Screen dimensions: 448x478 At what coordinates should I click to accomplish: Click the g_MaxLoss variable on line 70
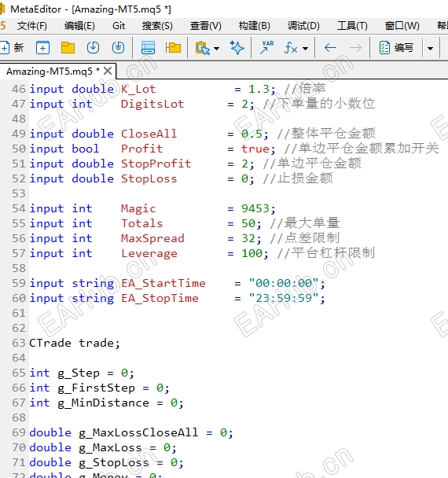pos(110,448)
